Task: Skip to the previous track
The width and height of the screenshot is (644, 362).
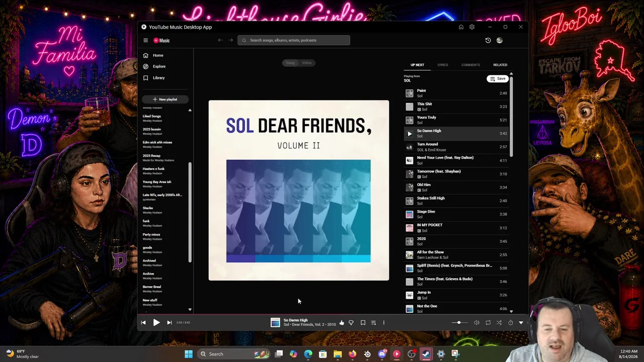Action: click(143, 323)
